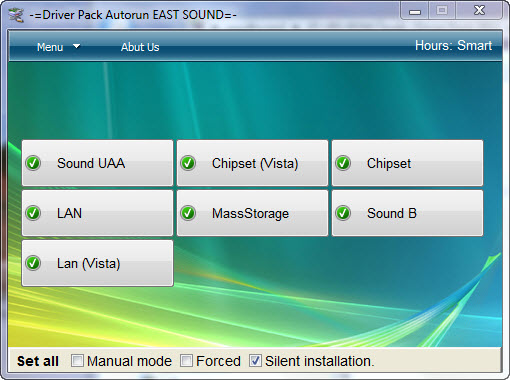Select the Lan (Vista) driver button
Viewport: 510px width, 380px height.
97,263
